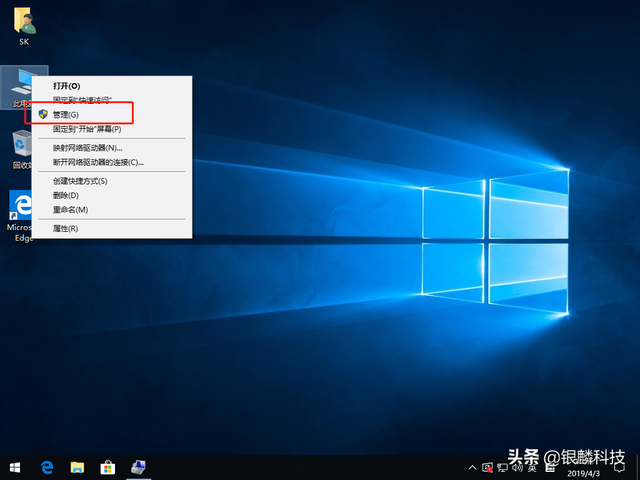Viewport: 640px width, 480px height.
Task: Open the Windows Start button
Action: pos(15,467)
